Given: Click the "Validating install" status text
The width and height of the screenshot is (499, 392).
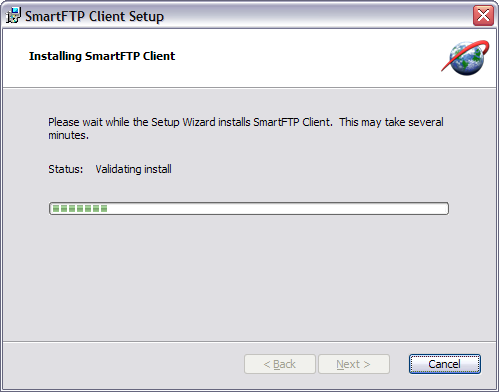Looking at the screenshot, I should (x=133, y=169).
